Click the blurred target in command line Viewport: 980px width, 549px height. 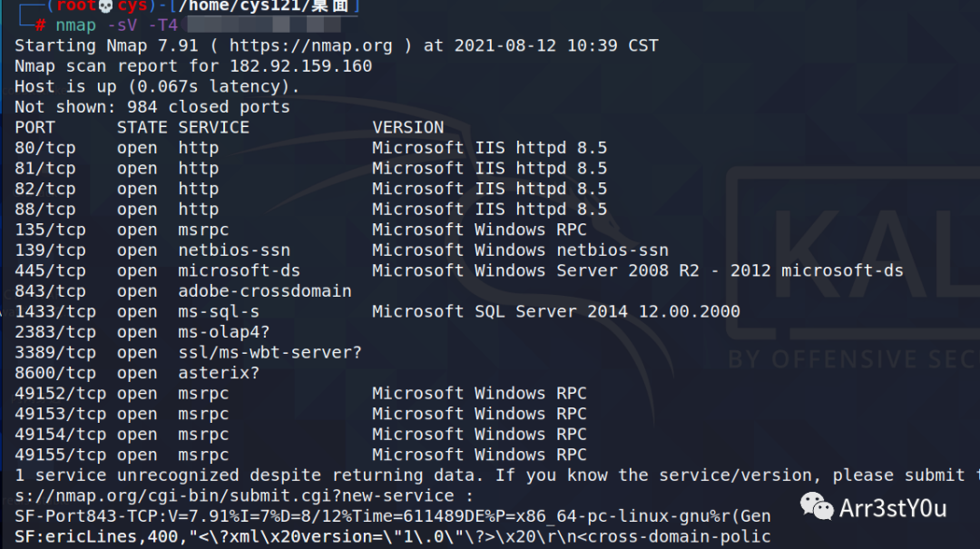click(264, 25)
